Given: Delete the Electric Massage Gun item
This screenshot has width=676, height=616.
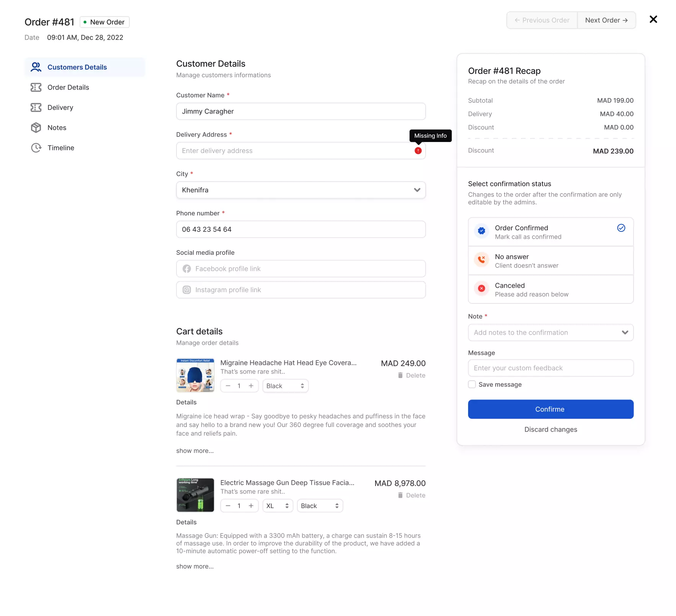Looking at the screenshot, I should 411,495.
